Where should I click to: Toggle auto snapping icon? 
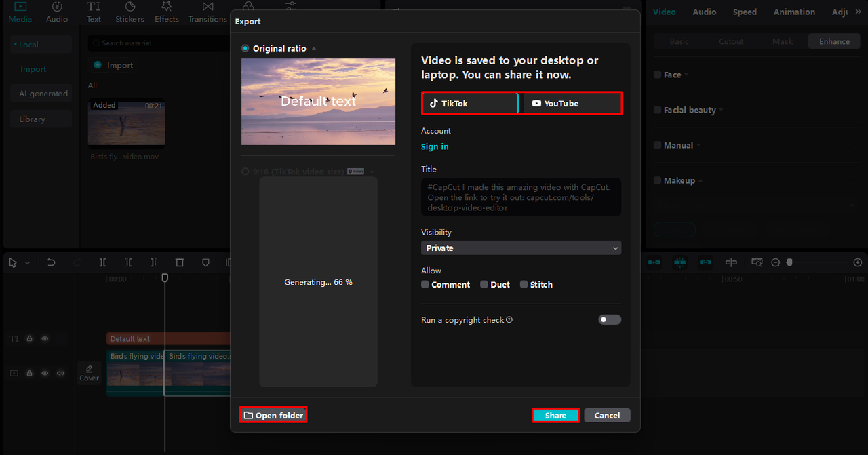(679, 262)
